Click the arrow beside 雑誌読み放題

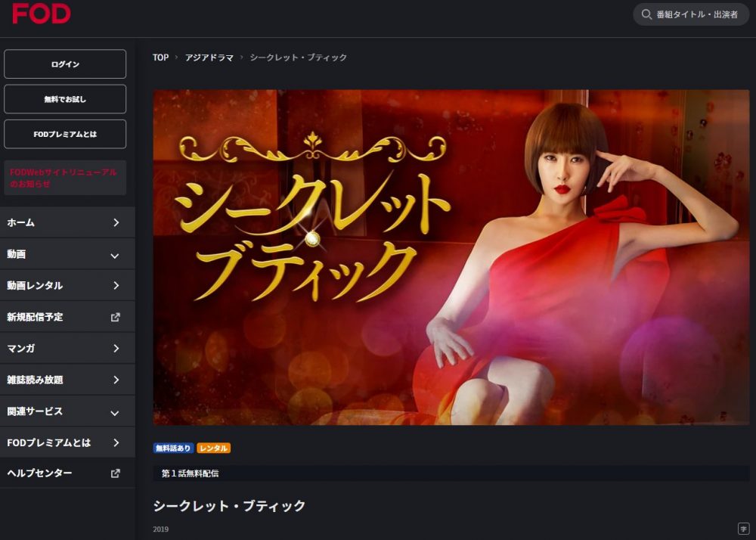click(x=116, y=380)
